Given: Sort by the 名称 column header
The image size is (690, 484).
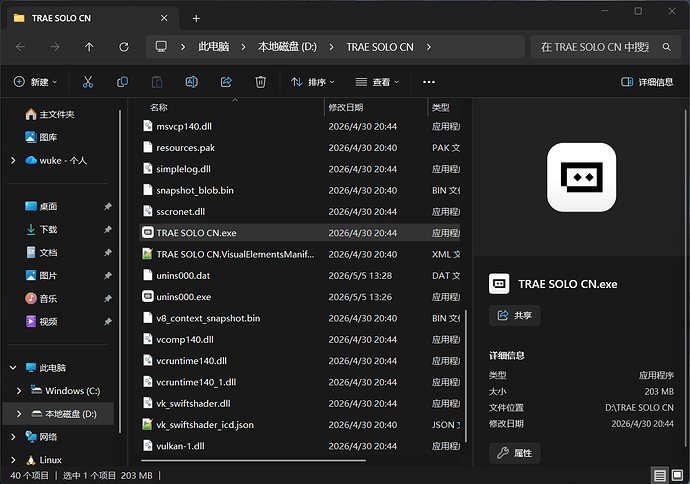Looking at the screenshot, I should [158, 107].
